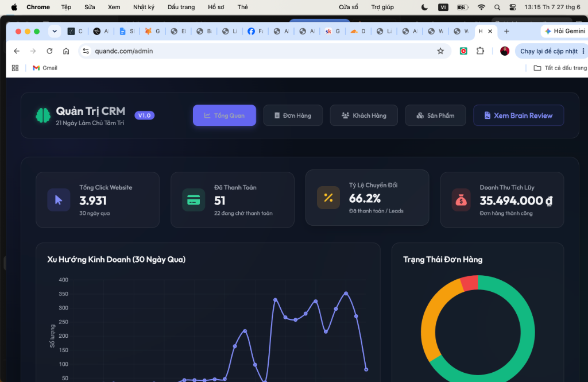Bookmark this page with the star
Screen dimensions: 588x382
(x=440, y=51)
